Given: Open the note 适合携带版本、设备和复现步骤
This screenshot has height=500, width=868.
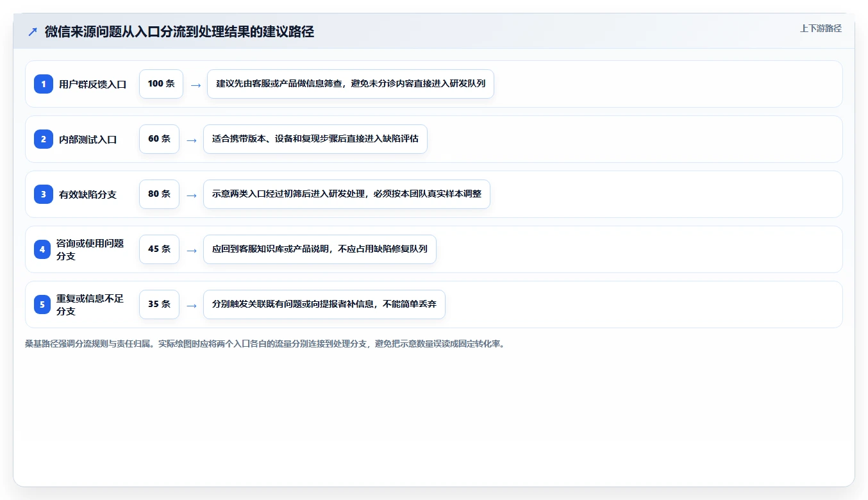Looking at the screenshot, I should 315,139.
